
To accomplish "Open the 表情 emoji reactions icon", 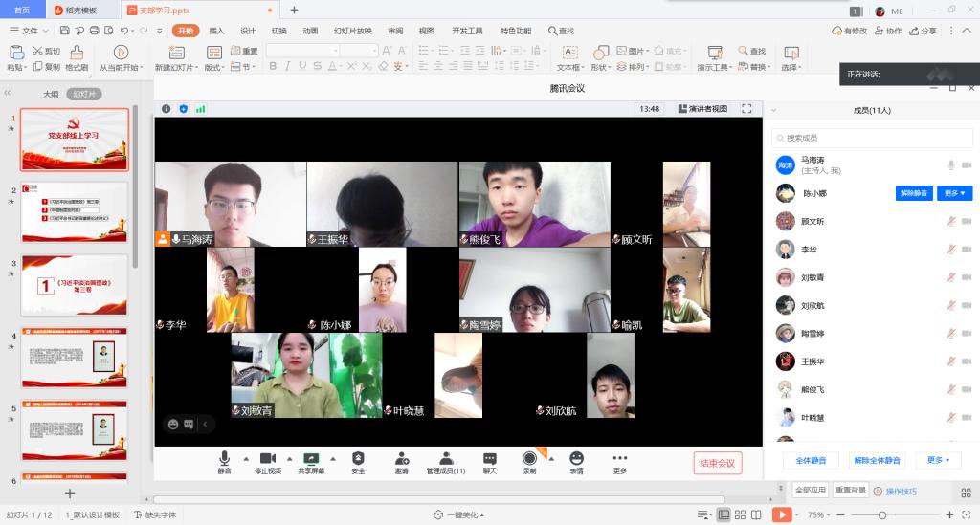I will pos(576,459).
